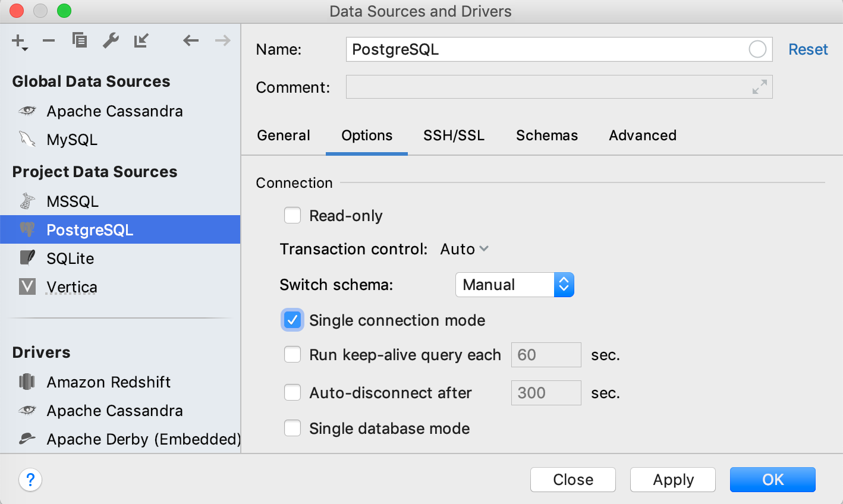Enable Auto-disconnect after checkbox
Screen dimensions: 843x504
point(292,393)
